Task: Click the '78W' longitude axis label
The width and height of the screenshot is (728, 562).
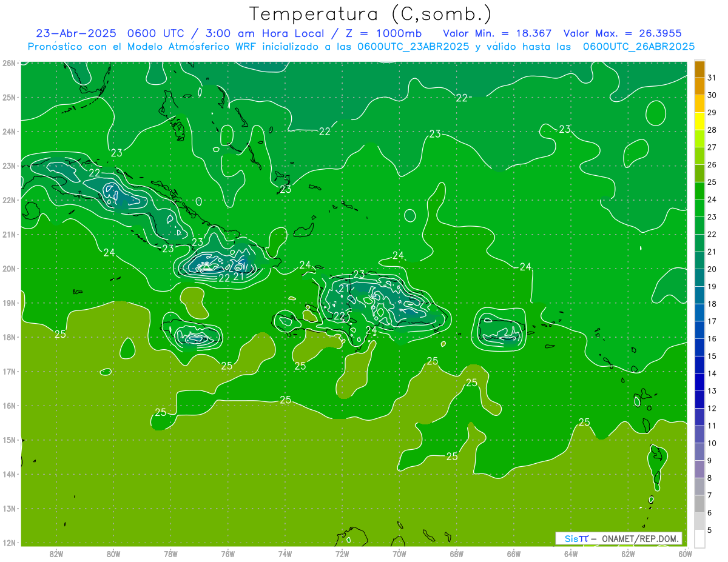Action: point(170,554)
